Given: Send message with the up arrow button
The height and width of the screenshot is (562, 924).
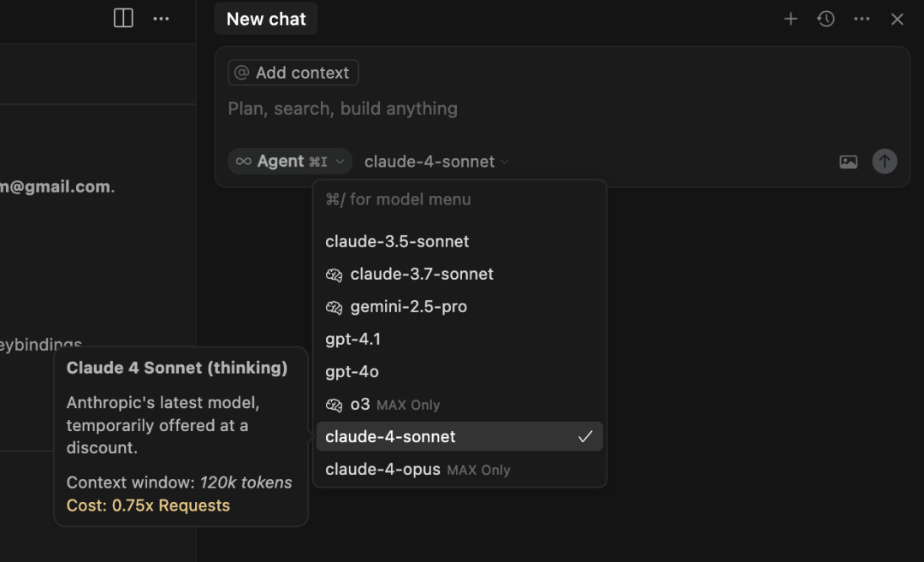Looking at the screenshot, I should [x=885, y=161].
